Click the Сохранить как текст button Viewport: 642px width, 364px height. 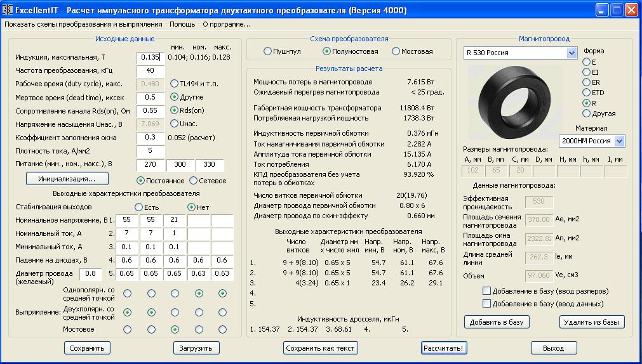(x=321, y=348)
